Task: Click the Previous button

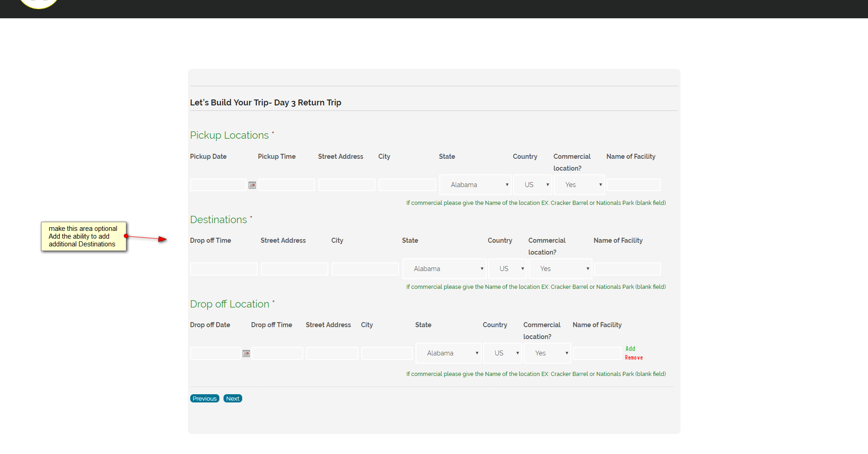Action: pos(205,398)
